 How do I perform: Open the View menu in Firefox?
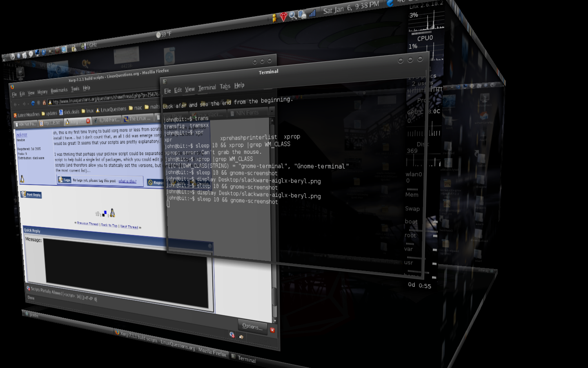click(x=31, y=93)
